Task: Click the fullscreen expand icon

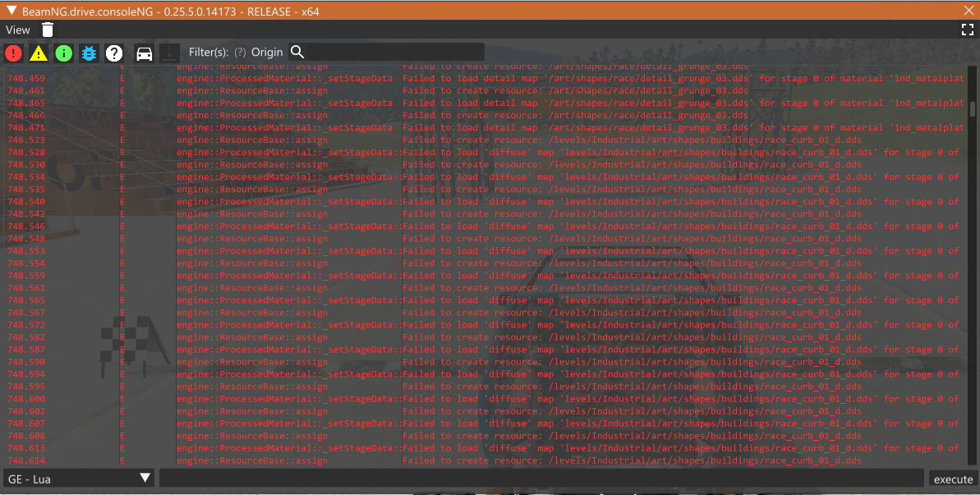Action: (968, 30)
